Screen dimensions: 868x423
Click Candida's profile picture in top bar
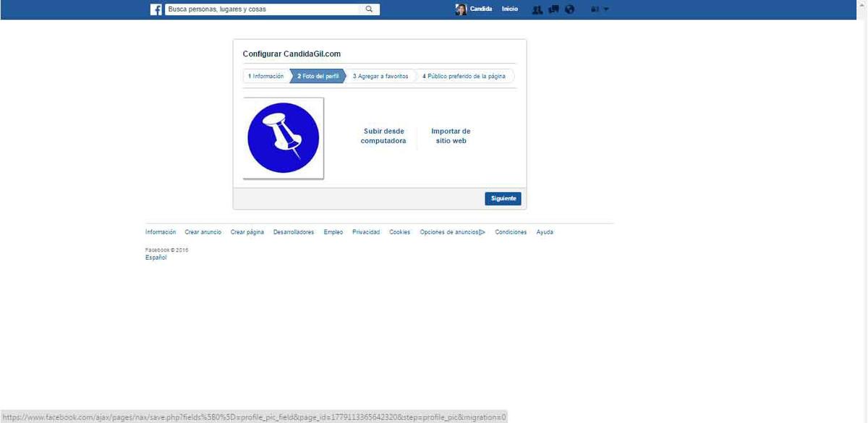click(461, 9)
